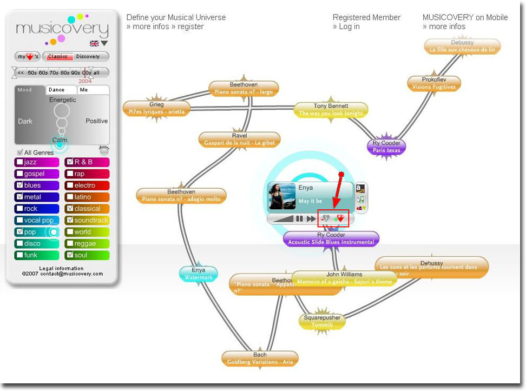Click the glowing cyan mood marker at Calm
Image resolution: width=532 pixels, height=392 pixels.
(60, 145)
